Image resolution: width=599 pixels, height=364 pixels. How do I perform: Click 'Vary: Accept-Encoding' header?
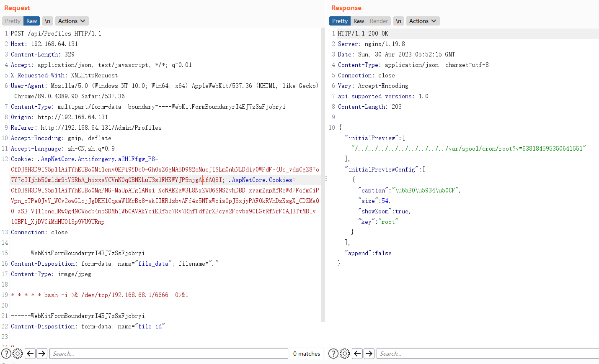point(373,86)
